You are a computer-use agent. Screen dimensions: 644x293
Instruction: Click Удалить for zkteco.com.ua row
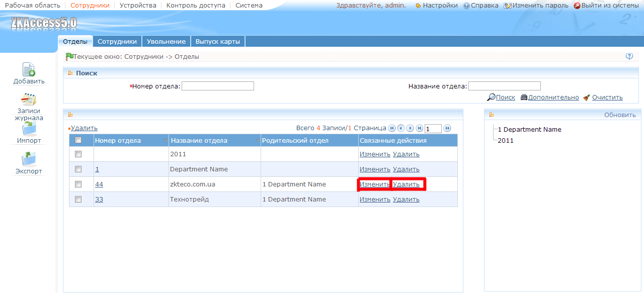click(406, 184)
